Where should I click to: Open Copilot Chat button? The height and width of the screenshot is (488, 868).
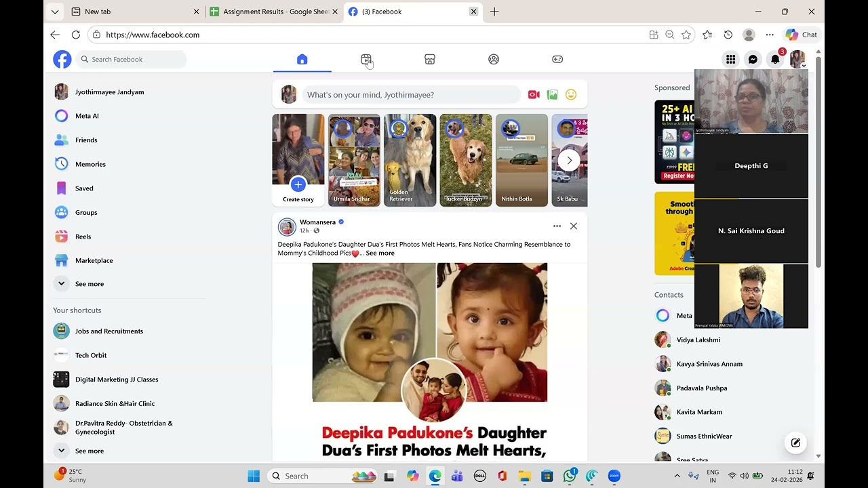(802, 35)
